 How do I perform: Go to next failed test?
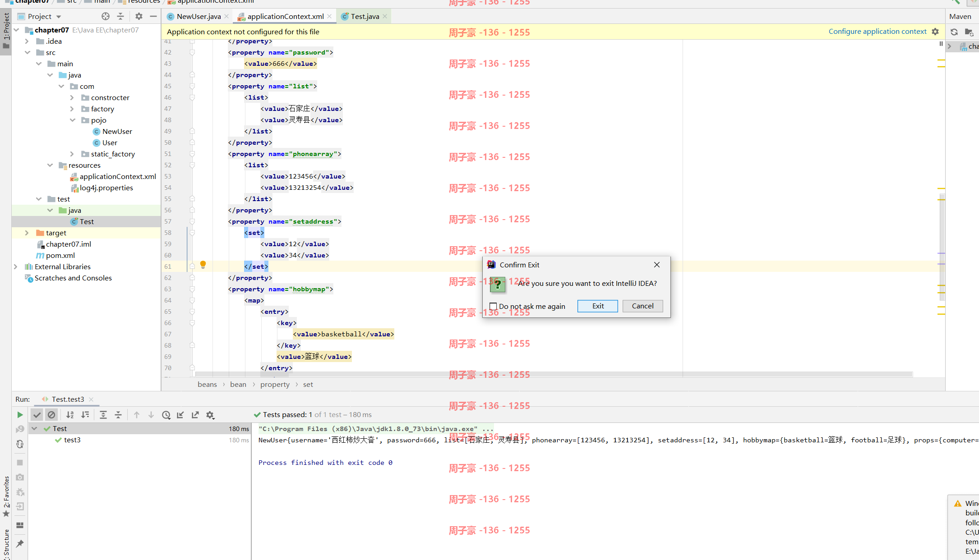click(x=151, y=415)
